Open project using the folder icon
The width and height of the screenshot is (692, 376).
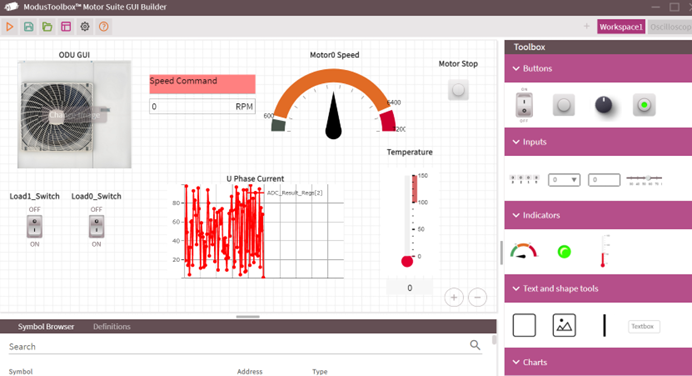tap(47, 27)
